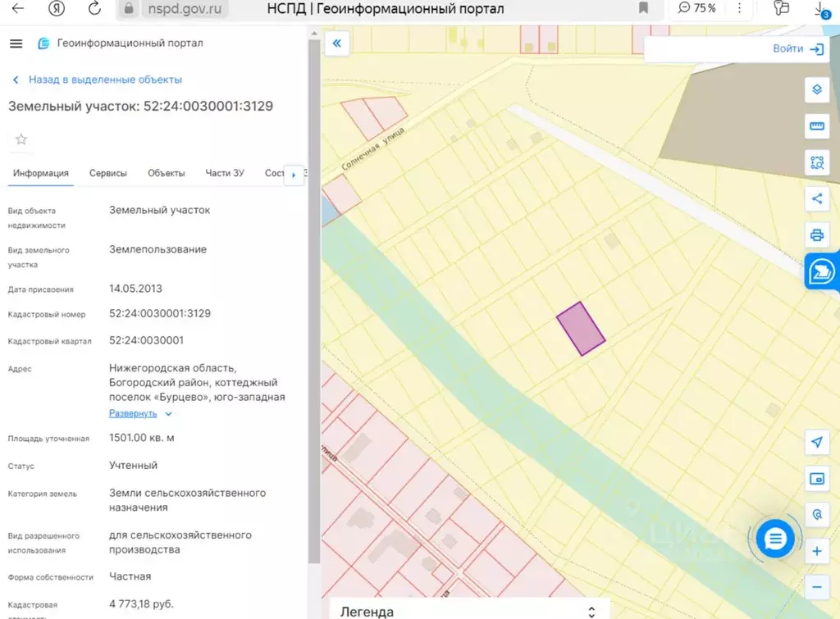Click the ownership form Частная value
This screenshot has height=619, width=840.
coord(130,576)
